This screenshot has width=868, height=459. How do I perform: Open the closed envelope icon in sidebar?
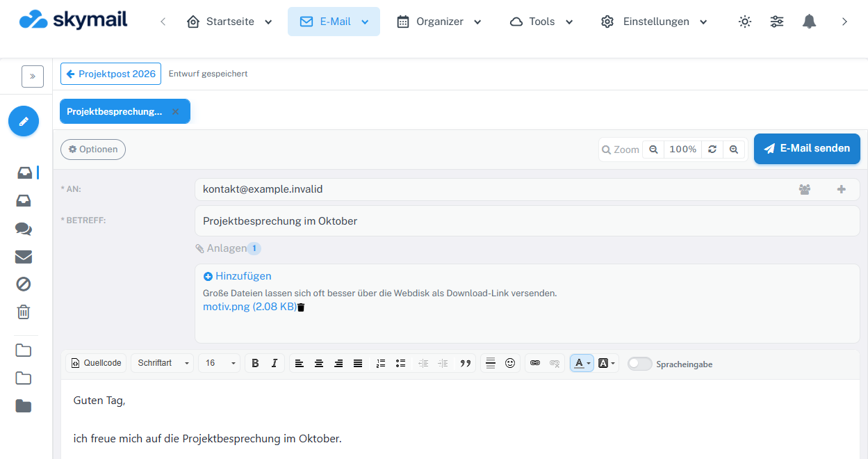[x=24, y=257]
